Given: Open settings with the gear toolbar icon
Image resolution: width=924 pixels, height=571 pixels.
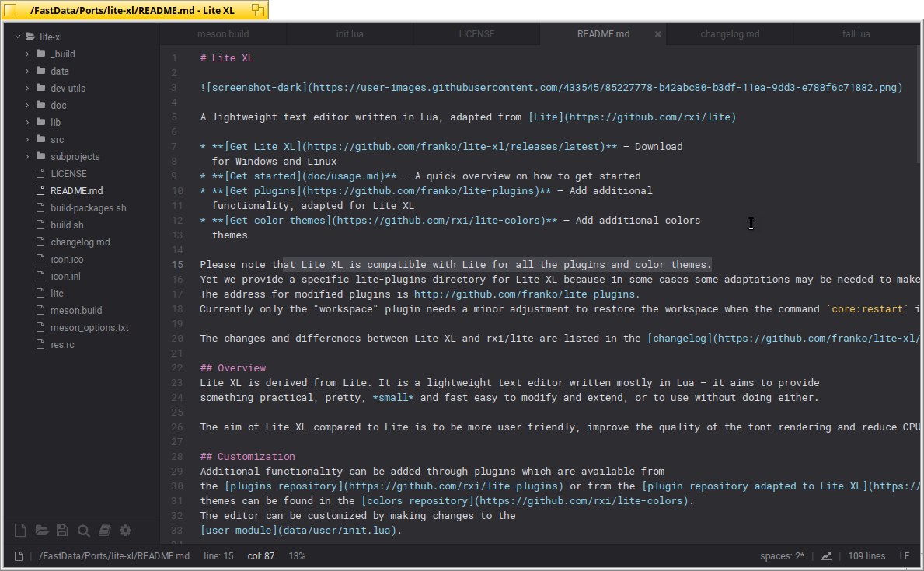Looking at the screenshot, I should [126, 531].
